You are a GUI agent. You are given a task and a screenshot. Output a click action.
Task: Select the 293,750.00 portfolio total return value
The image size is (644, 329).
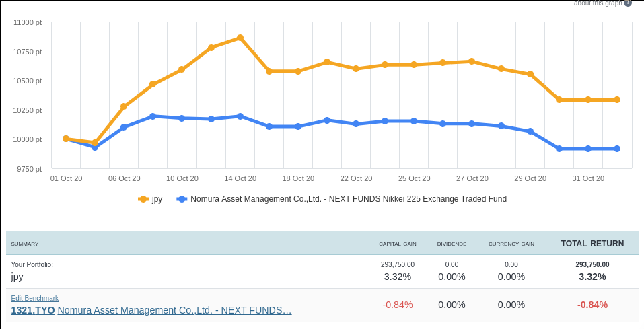[592, 264]
